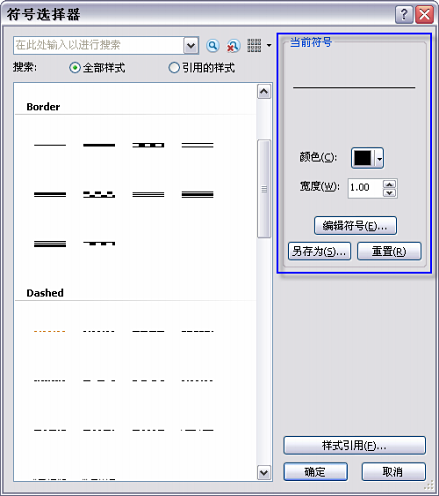The image size is (439, 496).
Task: Click the 编辑符号 button
Action: (x=355, y=226)
